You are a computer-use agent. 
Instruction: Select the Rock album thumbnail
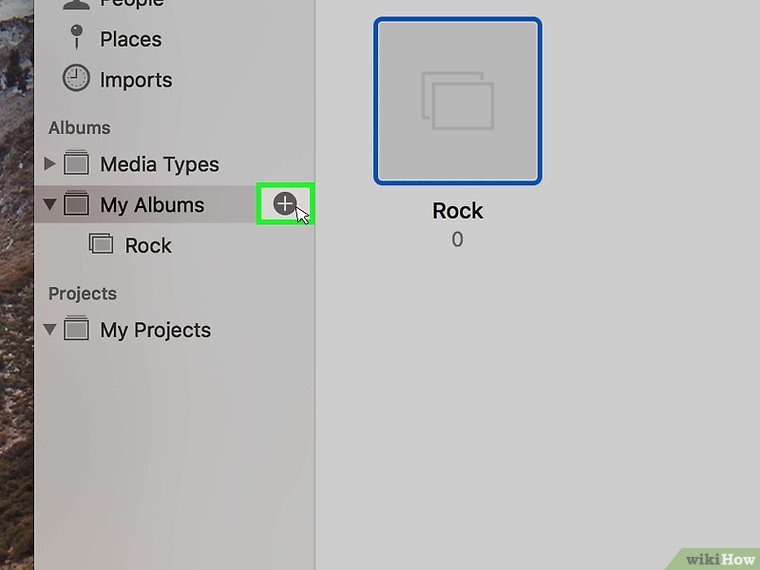pos(458,101)
